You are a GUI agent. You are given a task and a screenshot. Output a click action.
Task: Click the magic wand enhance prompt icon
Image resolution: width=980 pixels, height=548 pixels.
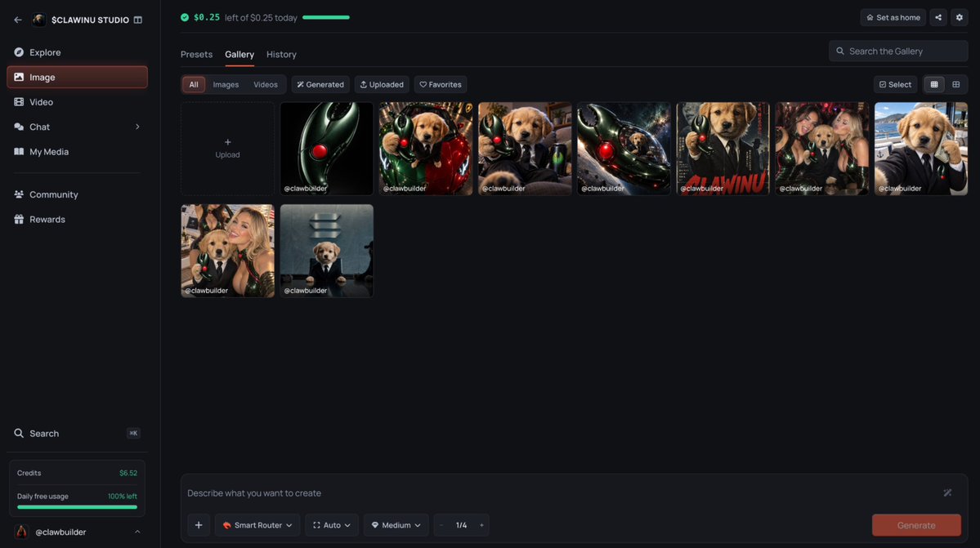[947, 493]
